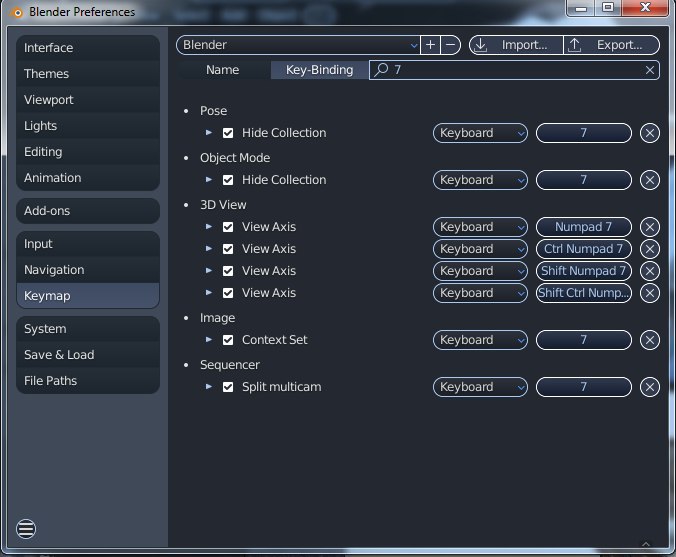This screenshot has width=676, height=557.
Task: Go to File Paths preferences
Action: [88, 381]
